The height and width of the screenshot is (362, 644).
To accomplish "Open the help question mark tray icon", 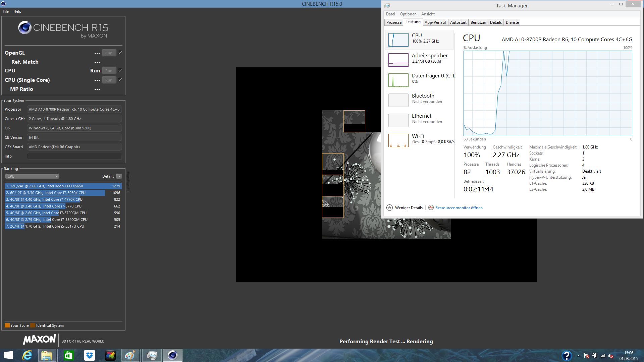I will click(x=567, y=355).
